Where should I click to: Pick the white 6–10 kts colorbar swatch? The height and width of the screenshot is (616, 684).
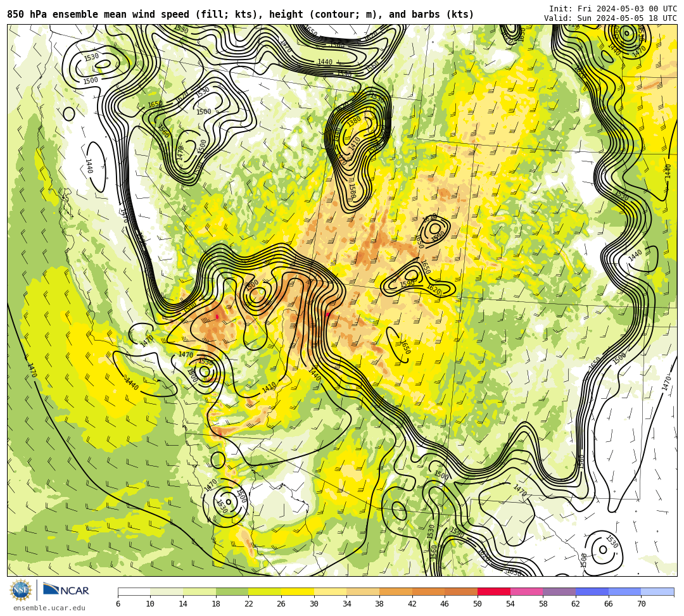[x=134, y=591]
